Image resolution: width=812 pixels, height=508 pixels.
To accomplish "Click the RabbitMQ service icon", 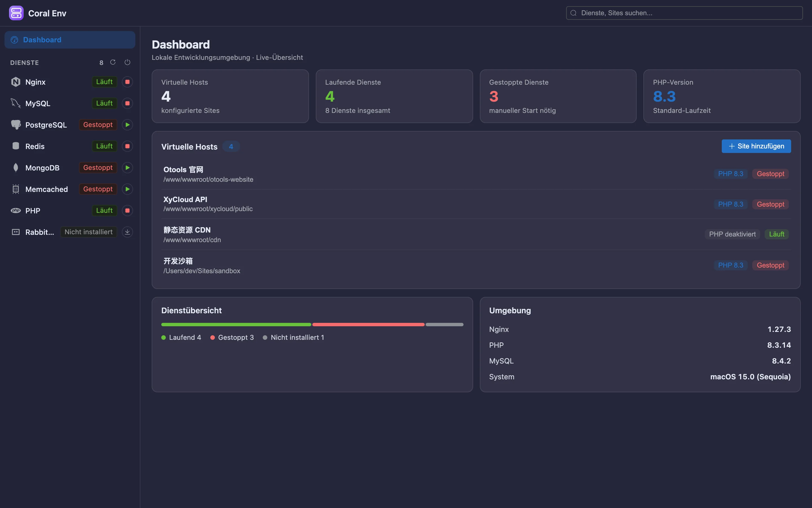I will (16, 232).
